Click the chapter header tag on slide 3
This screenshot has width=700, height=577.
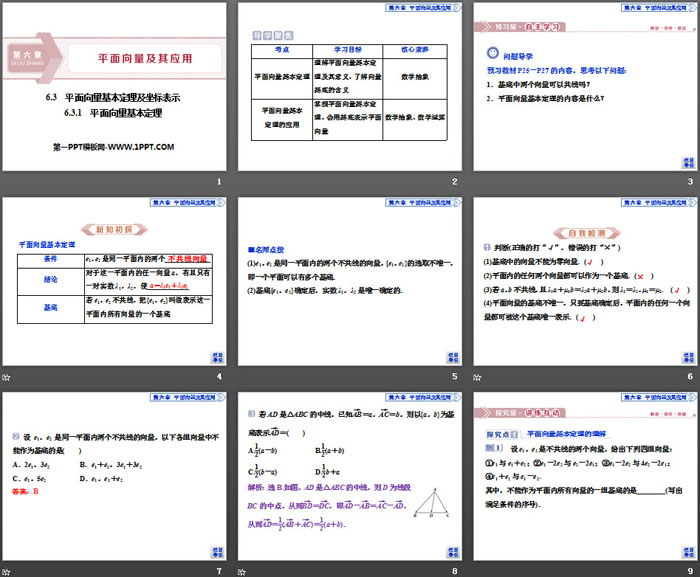[658, 8]
